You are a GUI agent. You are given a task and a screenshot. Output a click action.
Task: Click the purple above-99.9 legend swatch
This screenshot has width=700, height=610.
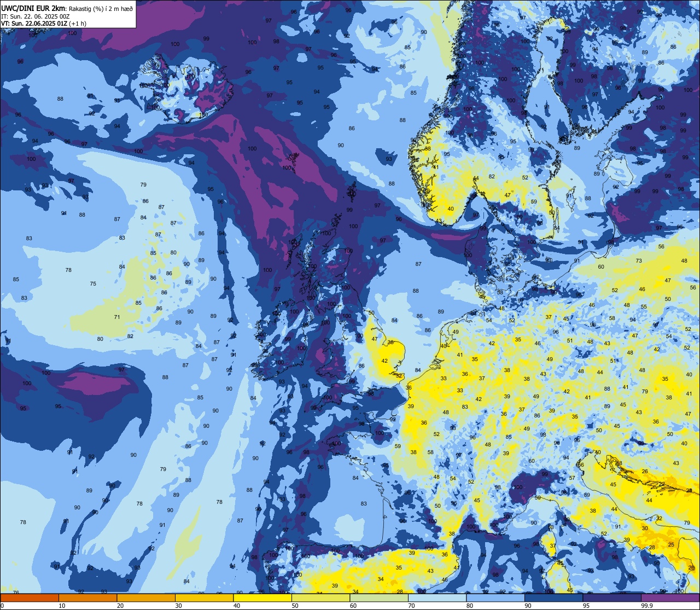click(x=670, y=597)
